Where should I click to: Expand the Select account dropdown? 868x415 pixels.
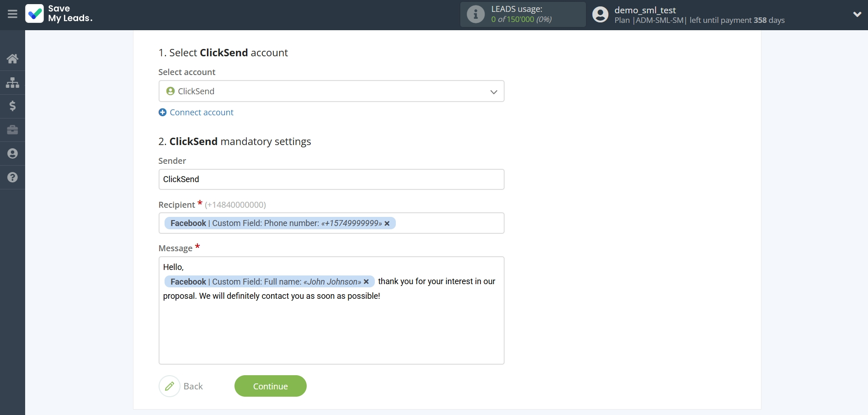point(493,92)
